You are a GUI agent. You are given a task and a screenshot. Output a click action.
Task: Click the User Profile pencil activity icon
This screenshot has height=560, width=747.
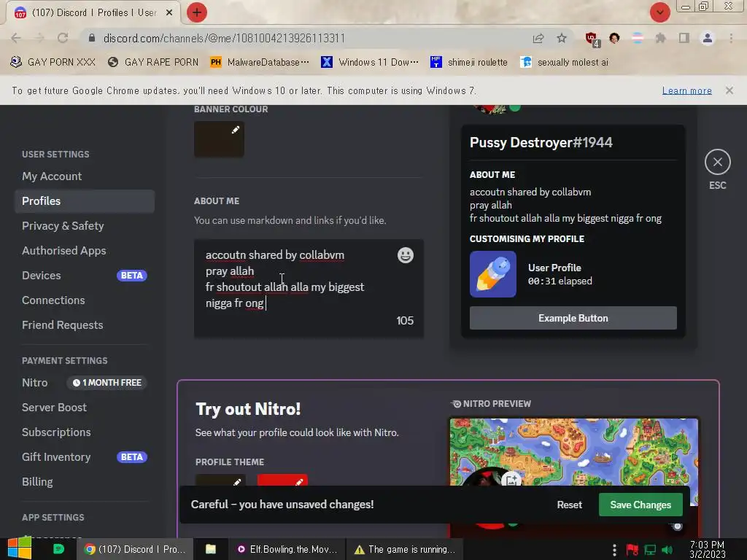[492, 274]
